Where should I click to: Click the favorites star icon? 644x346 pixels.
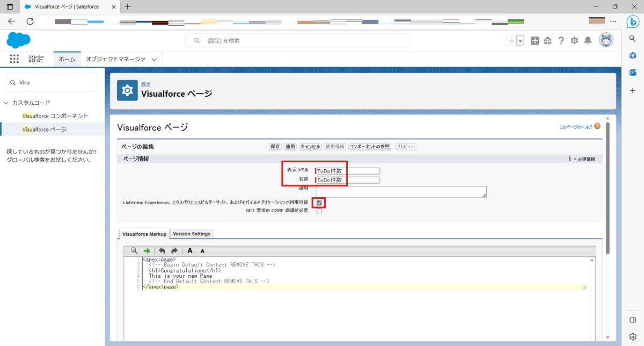(x=511, y=41)
